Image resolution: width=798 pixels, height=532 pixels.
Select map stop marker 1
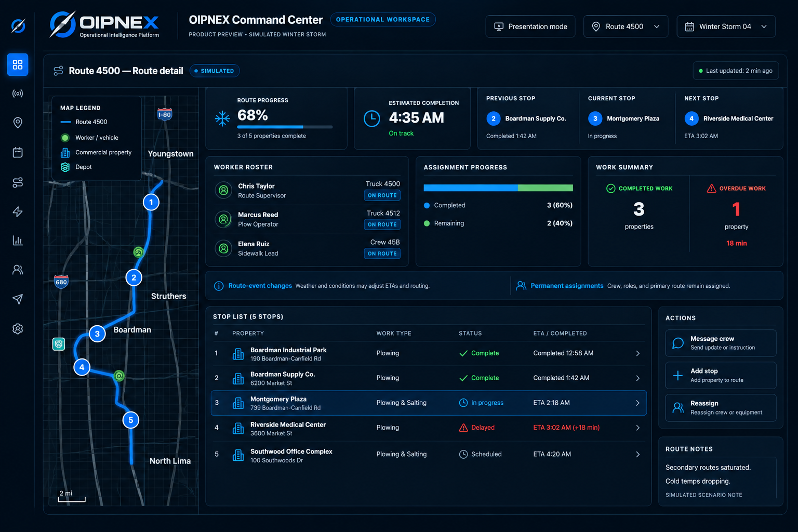[x=151, y=202]
